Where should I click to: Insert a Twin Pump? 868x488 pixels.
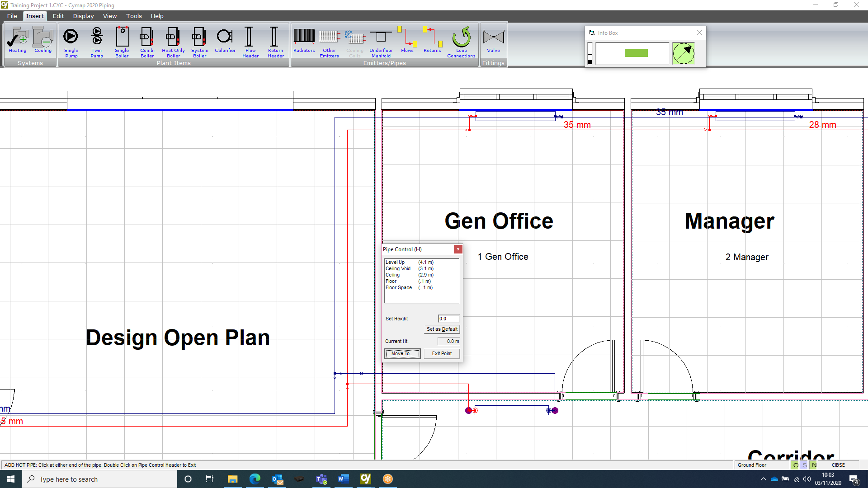[97, 42]
